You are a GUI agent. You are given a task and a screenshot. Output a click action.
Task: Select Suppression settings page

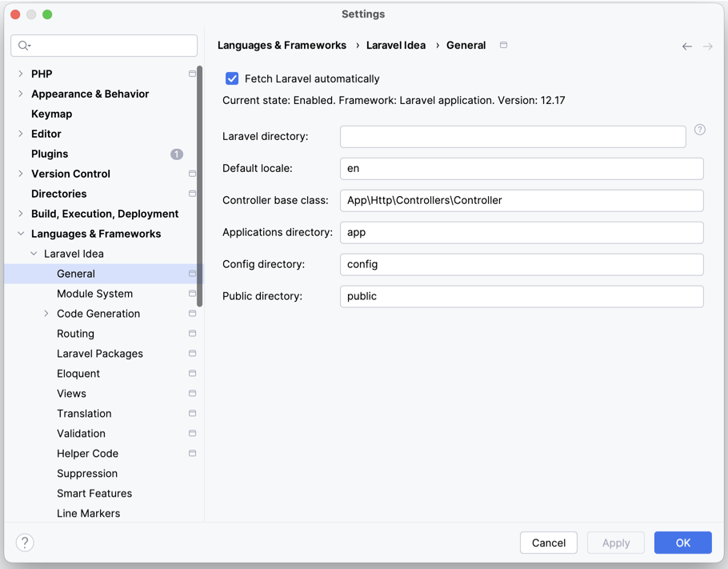(87, 473)
